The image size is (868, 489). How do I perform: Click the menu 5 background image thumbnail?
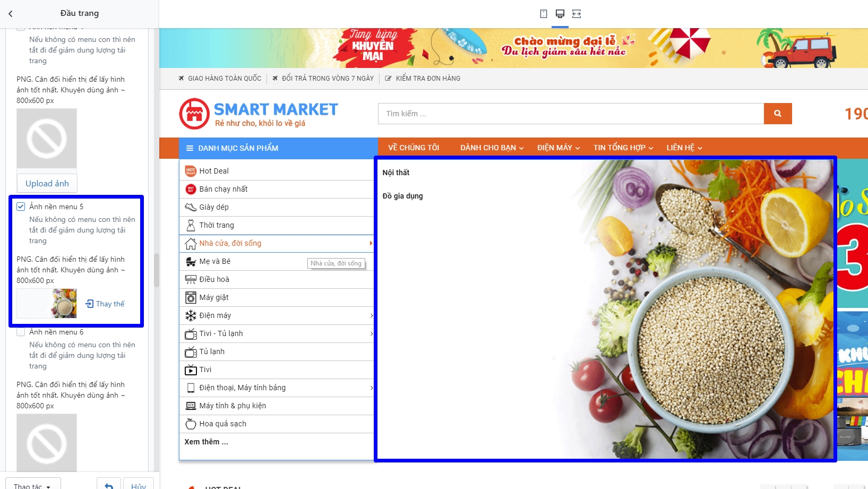[47, 303]
